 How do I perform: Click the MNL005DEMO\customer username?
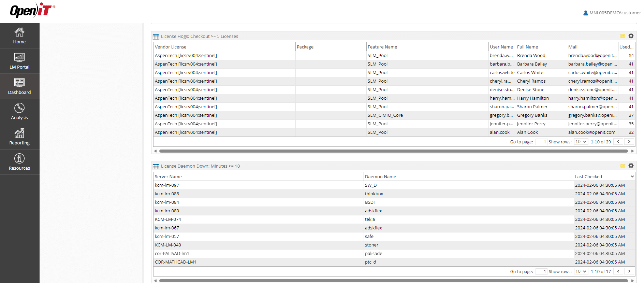point(615,13)
